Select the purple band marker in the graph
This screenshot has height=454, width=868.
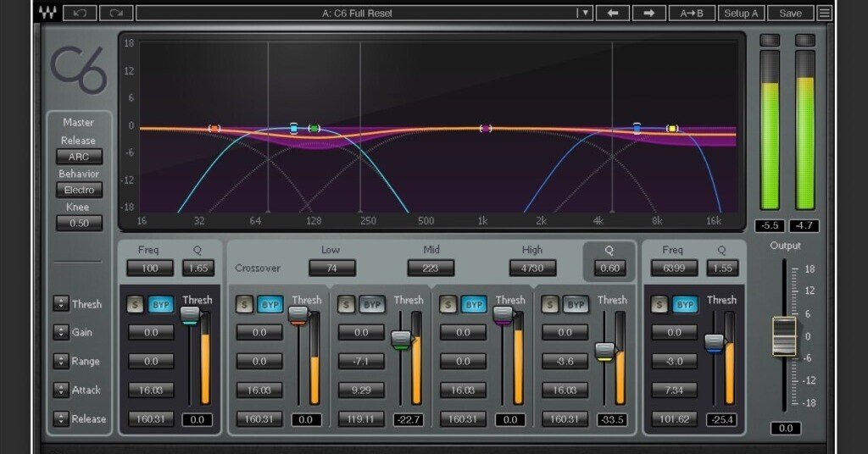pyautogui.click(x=486, y=128)
